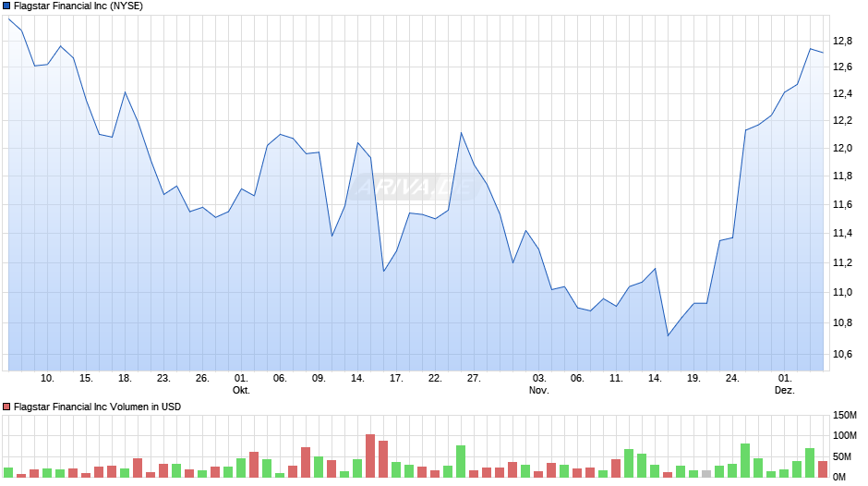
Task: Click the 12,0 price axis label
Action: [x=842, y=148]
